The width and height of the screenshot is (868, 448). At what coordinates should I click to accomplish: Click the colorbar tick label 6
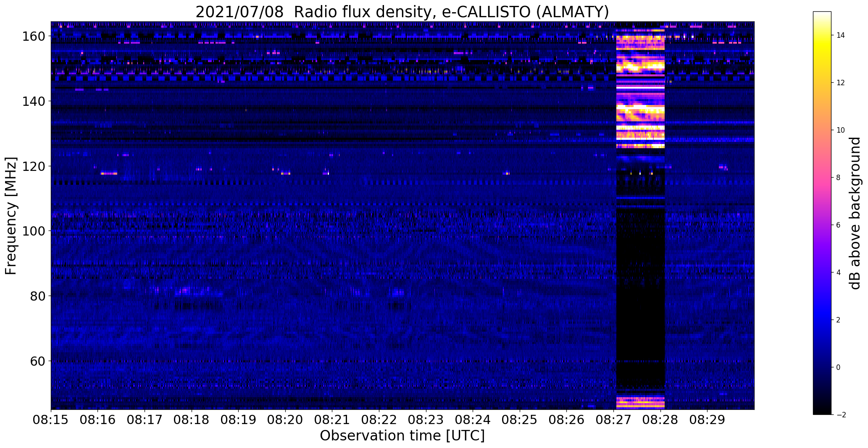coord(839,225)
